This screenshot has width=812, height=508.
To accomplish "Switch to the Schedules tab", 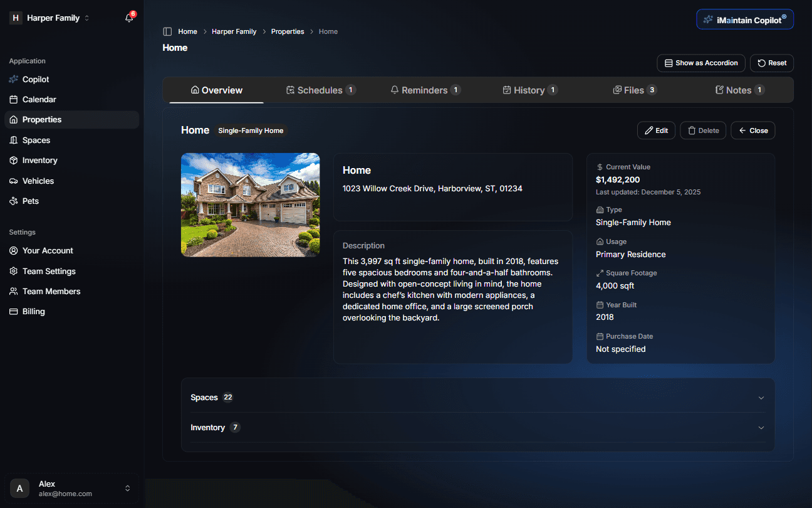I will [x=320, y=90].
